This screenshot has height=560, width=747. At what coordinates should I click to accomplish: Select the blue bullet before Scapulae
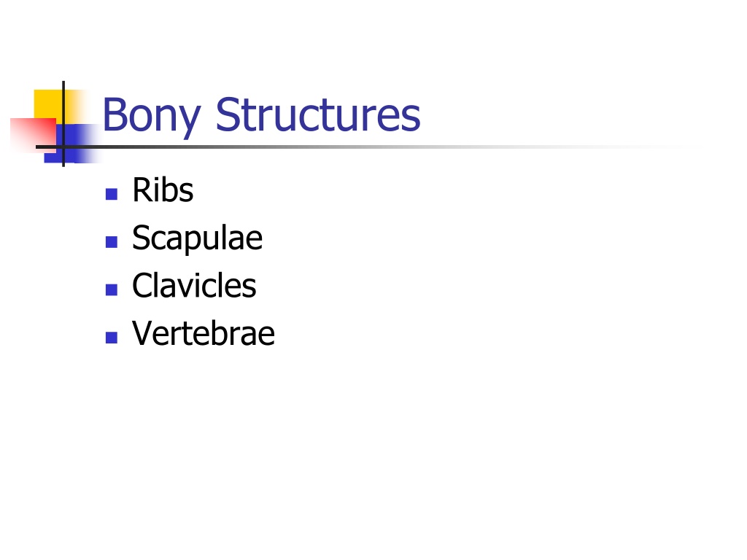click(112, 242)
